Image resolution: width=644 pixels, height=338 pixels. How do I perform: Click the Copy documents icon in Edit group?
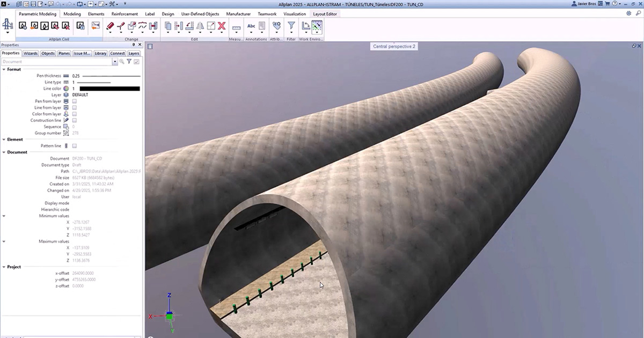(168, 25)
